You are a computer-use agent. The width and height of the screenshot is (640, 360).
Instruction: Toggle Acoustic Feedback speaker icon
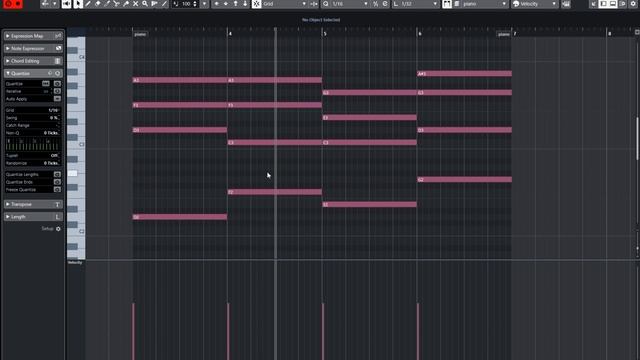click(66, 4)
